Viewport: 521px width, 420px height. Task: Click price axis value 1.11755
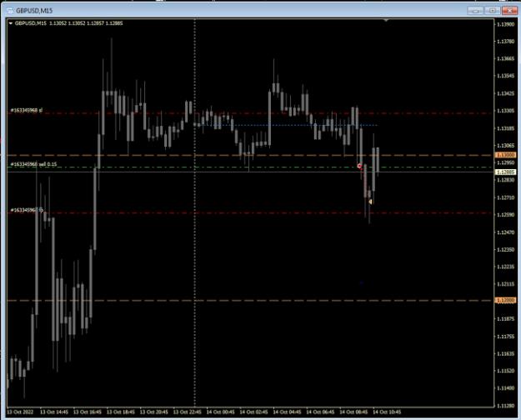coord(505,337)
